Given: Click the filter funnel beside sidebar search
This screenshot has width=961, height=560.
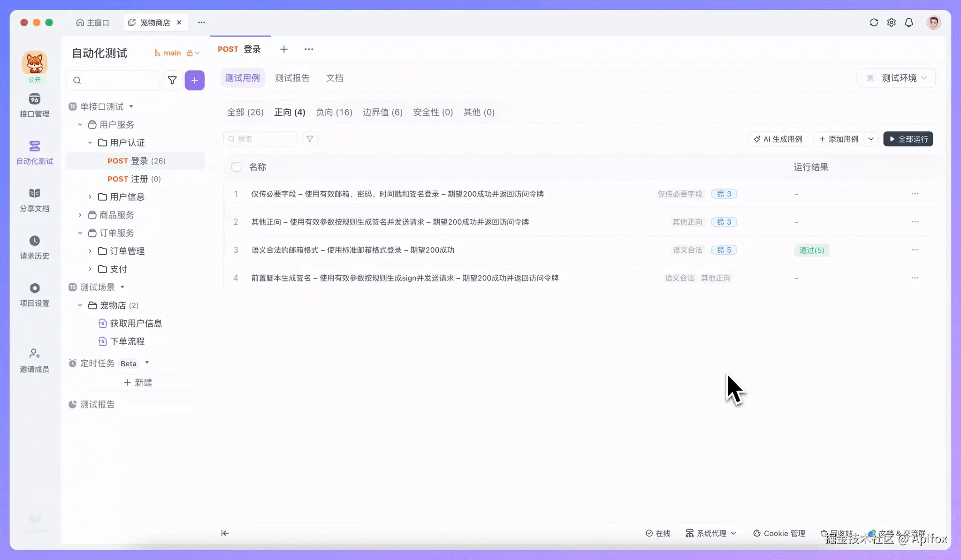Looking at the screenshot, I should tap(172, 80).
